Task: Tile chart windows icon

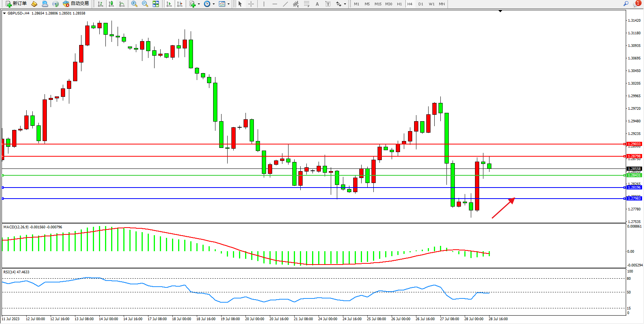Action: click(156, 4)
